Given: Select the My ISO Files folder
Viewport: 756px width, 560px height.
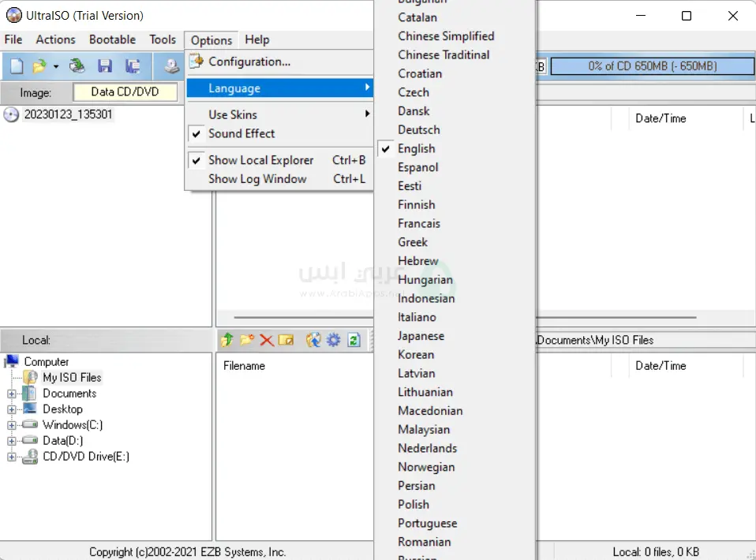Looking at the screenshot, I should click(72, 378).
